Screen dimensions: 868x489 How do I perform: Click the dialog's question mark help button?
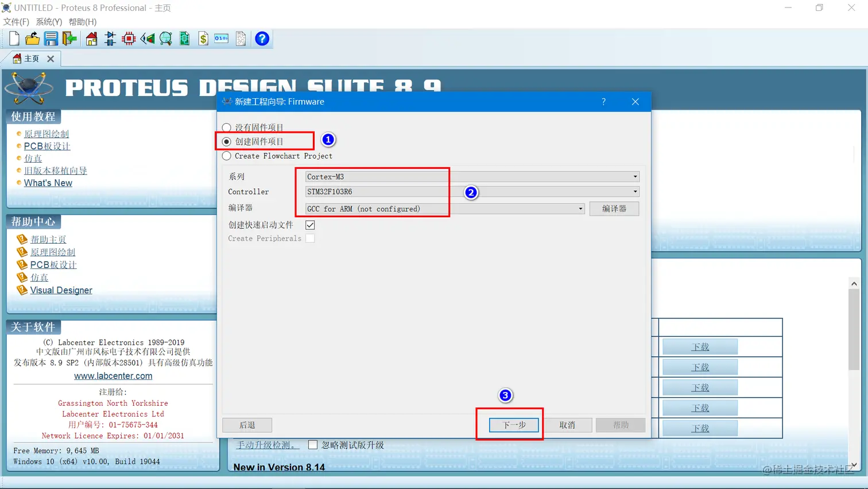coord(603,102)
